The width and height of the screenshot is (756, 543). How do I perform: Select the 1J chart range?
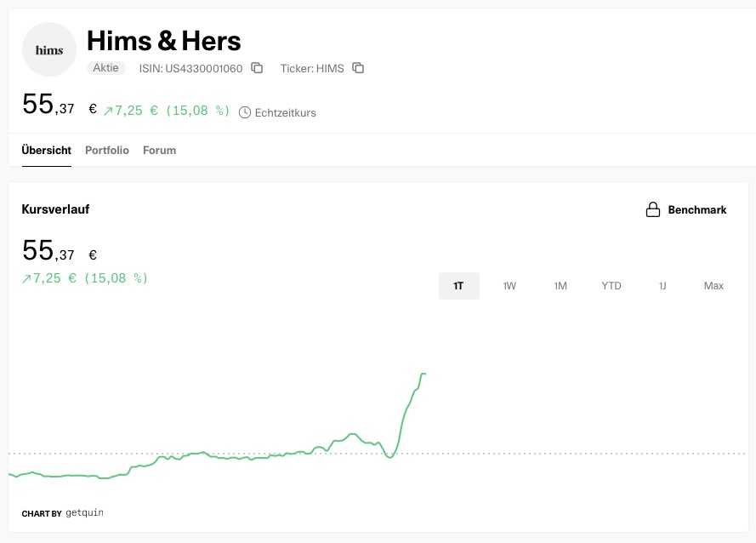[662, 286]
